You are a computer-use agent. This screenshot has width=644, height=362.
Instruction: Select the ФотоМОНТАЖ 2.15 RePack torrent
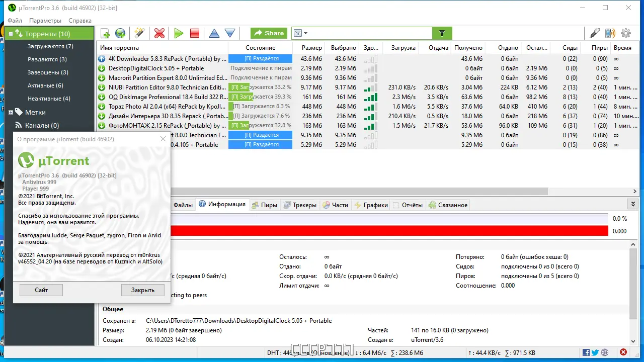pyautogui.click(x=367, y=126)
